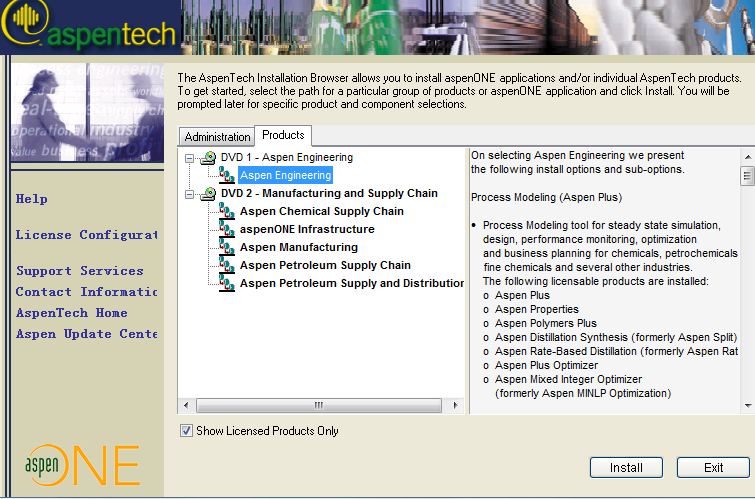Select aspenONE Infrastructure item

[x=307, y=229]
